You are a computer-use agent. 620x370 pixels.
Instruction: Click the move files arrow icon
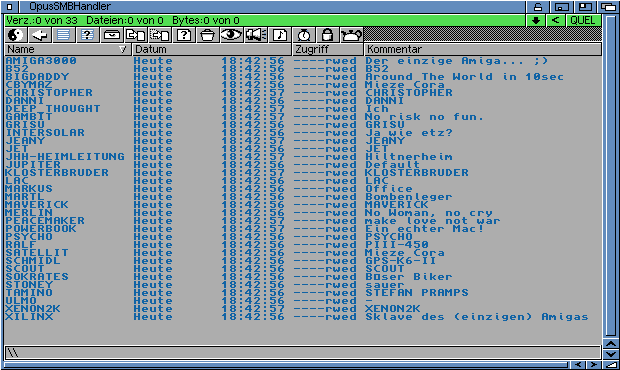[160, 35]
